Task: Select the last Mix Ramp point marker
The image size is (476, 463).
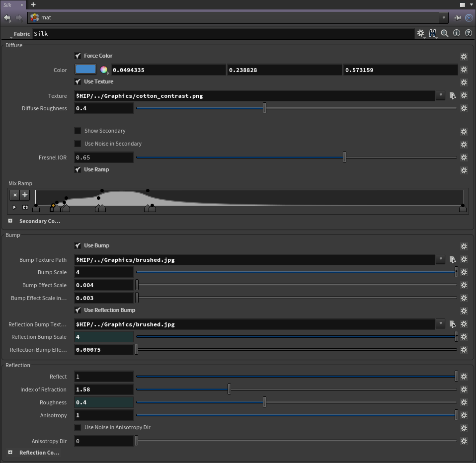Action: pos(463,208)
